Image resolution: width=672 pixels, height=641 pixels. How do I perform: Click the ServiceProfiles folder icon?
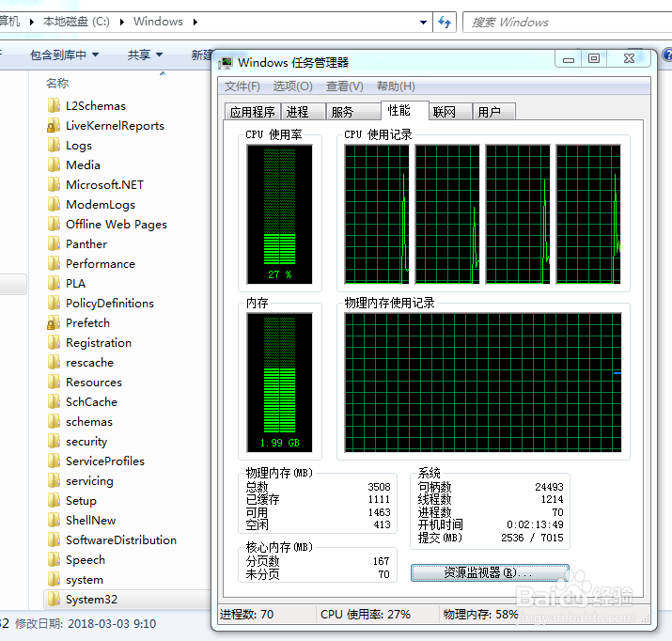[x=54, y=461]
